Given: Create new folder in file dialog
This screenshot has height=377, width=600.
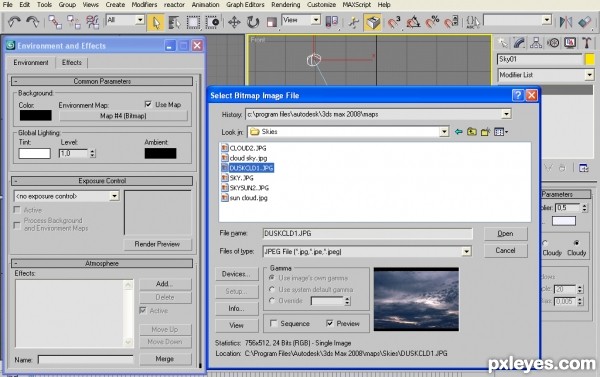Looking at the screenshot, I should point(486,132).
